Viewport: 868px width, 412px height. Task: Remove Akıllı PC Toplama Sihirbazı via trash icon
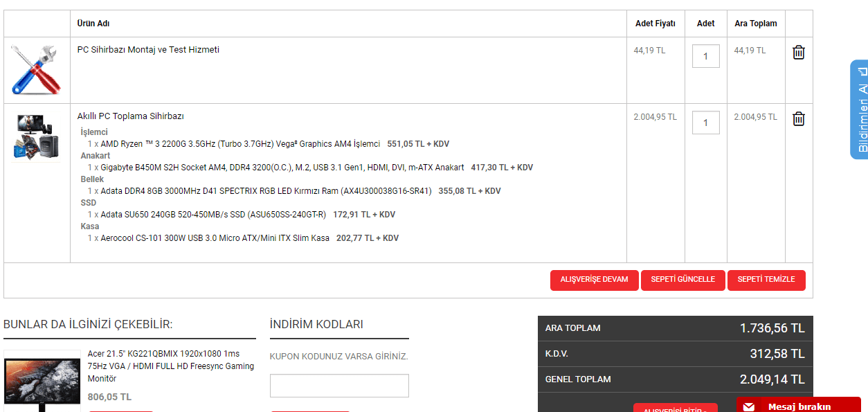coord(799,119)
